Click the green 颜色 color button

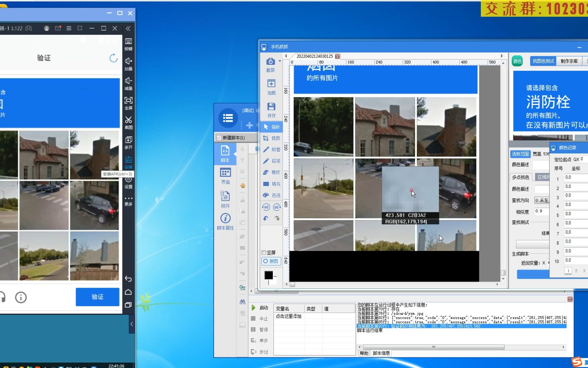pyautogui.click(x=517, y=61)
